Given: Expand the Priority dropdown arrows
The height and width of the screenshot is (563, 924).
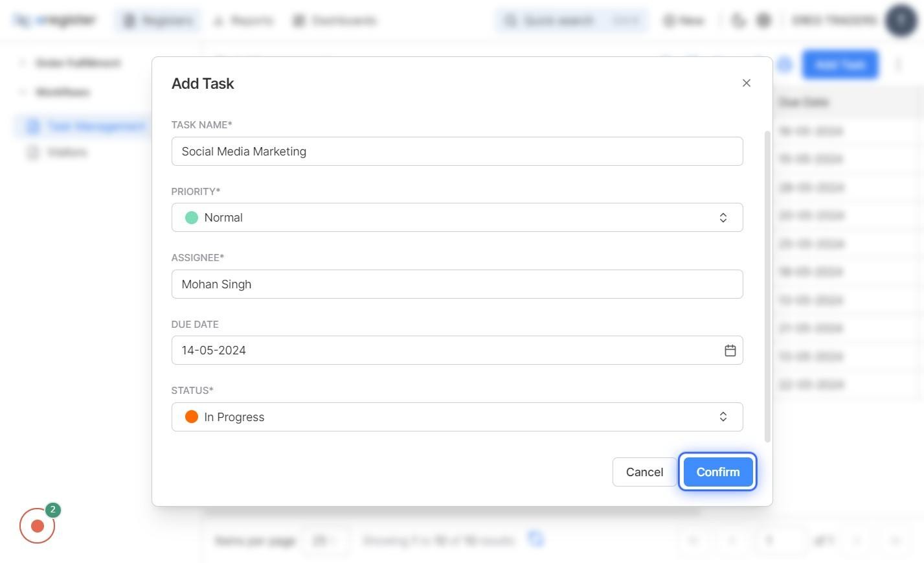Looking at the screenshot, I should pos(723,218).
